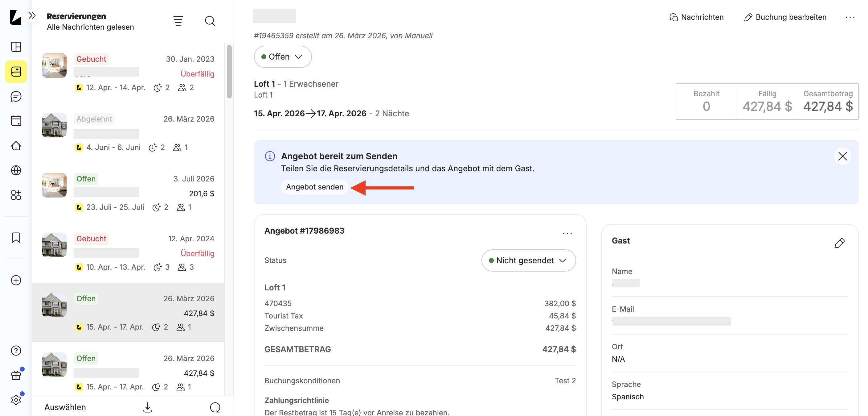Click the info icon in the banner

point(270,156)
